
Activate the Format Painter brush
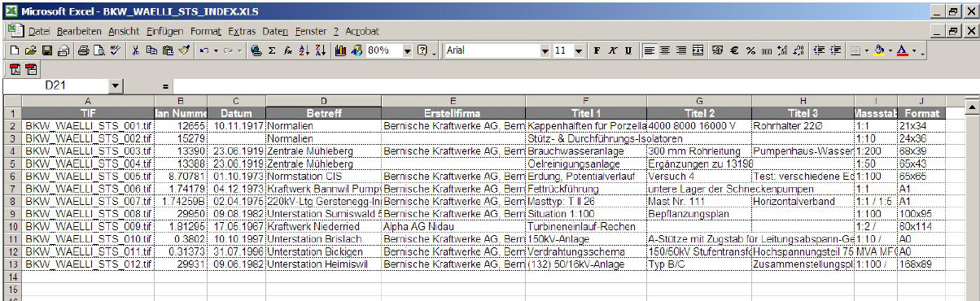[x=185, y=50]
